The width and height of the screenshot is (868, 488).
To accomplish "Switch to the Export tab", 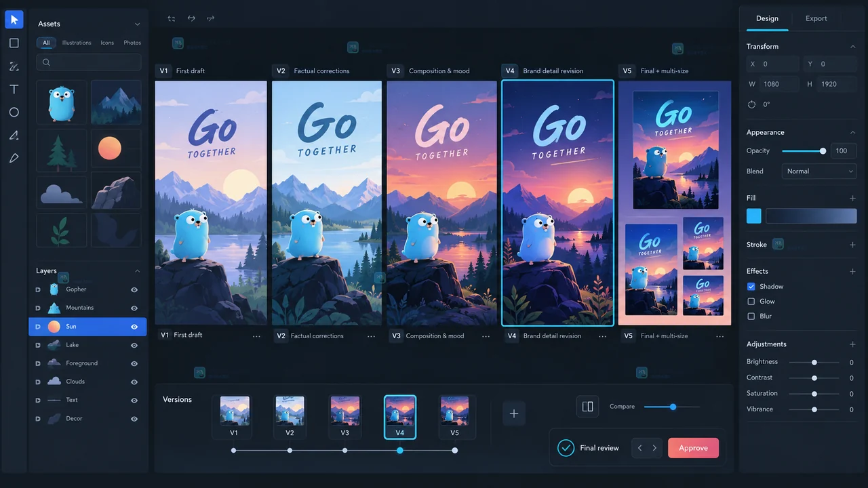I will point(816,19).
